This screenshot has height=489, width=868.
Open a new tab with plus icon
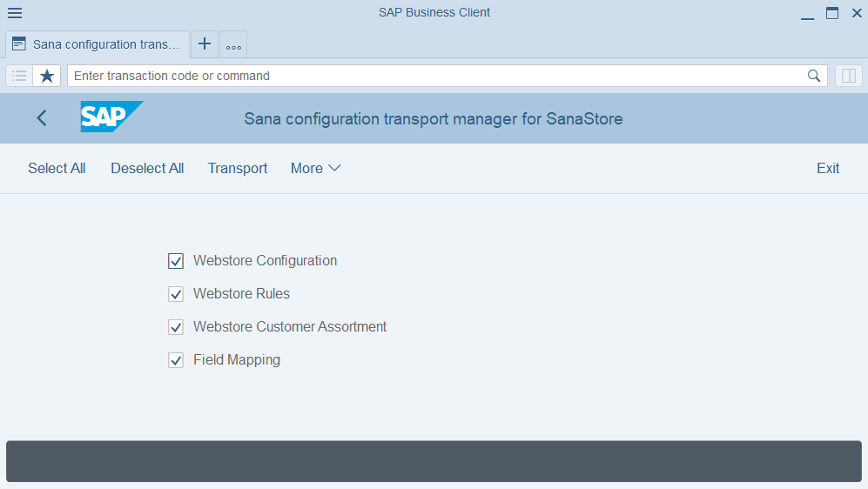(x=205, y=44)
